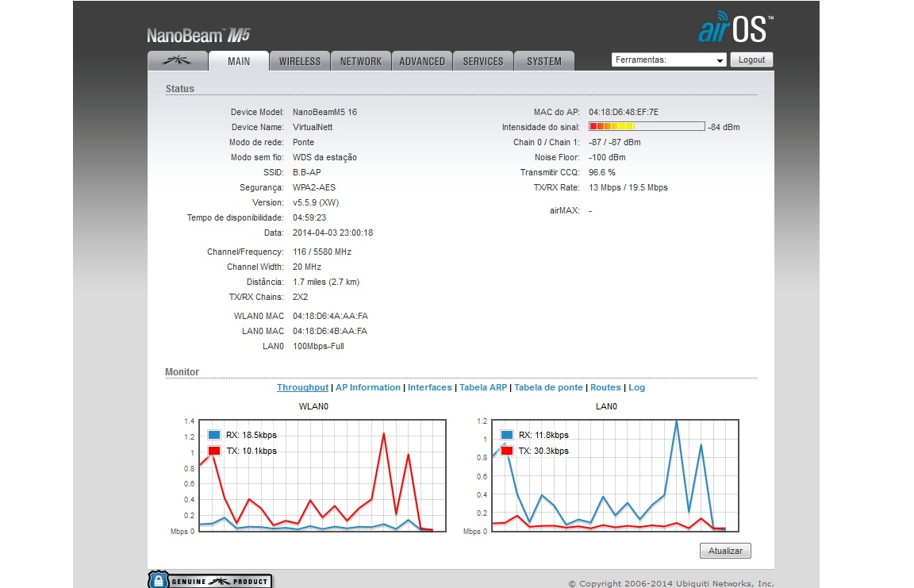Click the LAN0 MAC 04:18:D6:4B:AA:FA

pos(330,331)
